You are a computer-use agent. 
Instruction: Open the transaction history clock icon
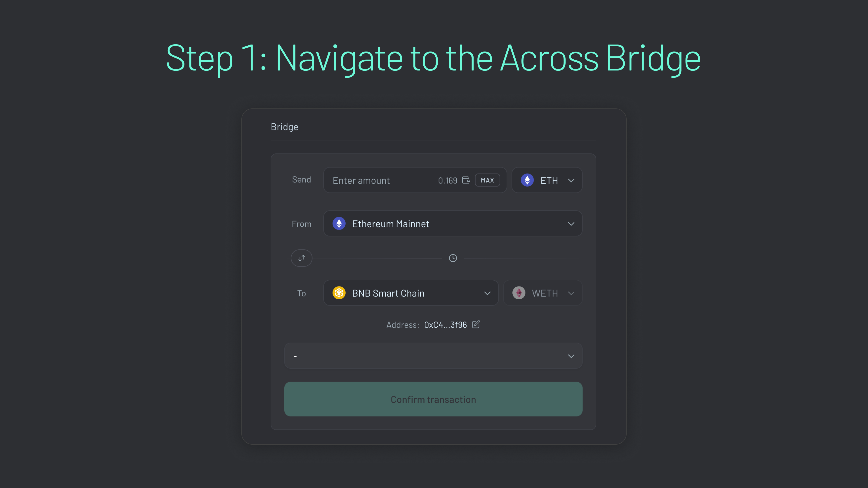(453, 258)
